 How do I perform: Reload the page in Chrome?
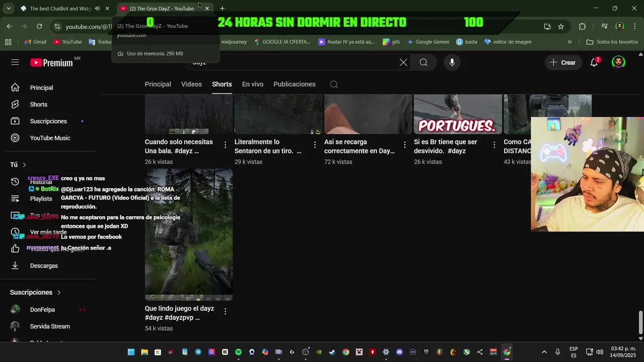coord(39,26)
